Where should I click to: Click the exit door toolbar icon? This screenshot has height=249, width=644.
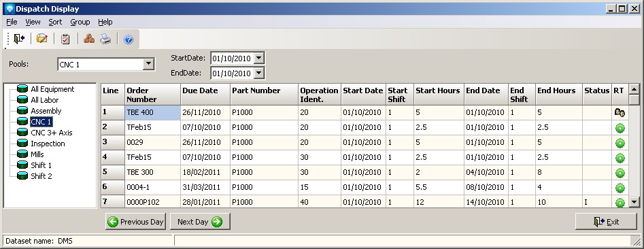coord(19,39)
